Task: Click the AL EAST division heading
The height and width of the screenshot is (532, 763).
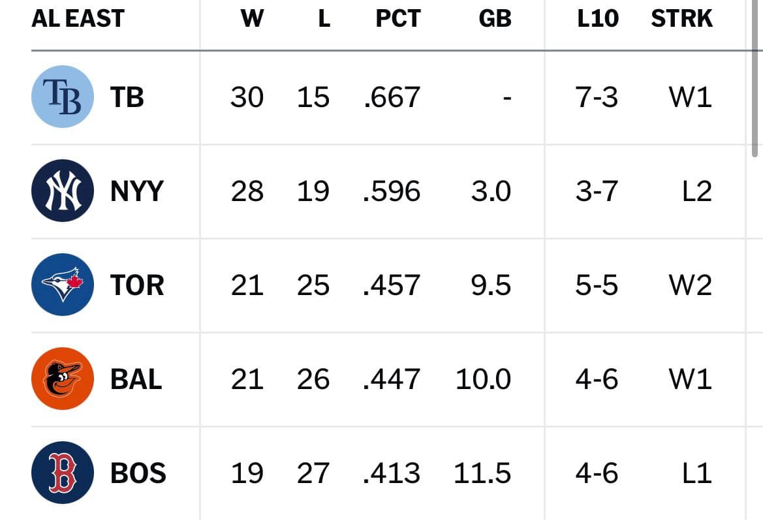Action: (x=78, y=18)
